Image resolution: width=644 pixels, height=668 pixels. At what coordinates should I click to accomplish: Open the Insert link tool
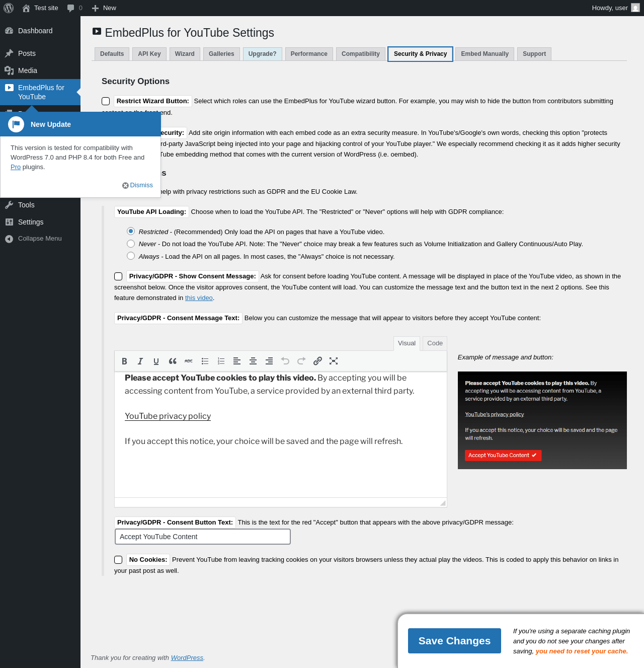[317, 361]
